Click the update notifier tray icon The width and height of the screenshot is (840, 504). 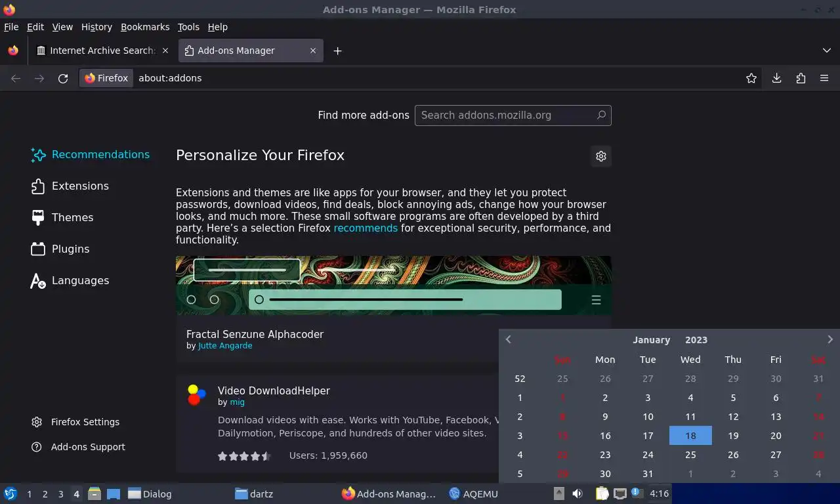point(637,493)
